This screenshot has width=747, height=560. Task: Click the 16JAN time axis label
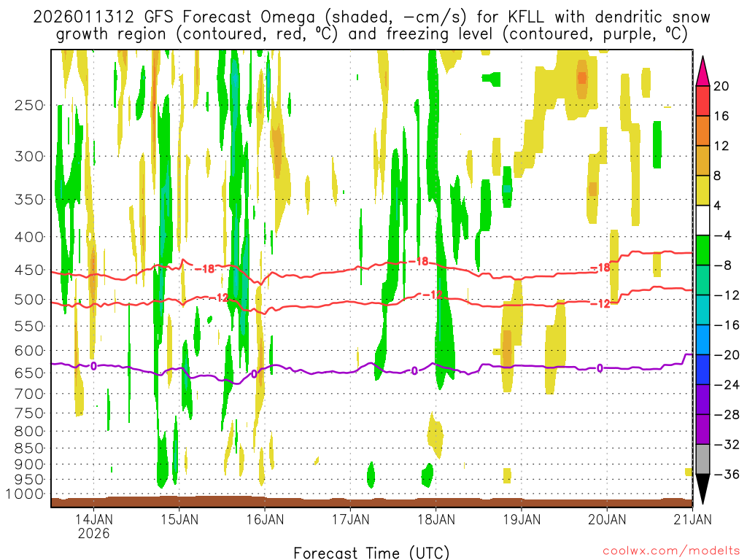(265, 519)
